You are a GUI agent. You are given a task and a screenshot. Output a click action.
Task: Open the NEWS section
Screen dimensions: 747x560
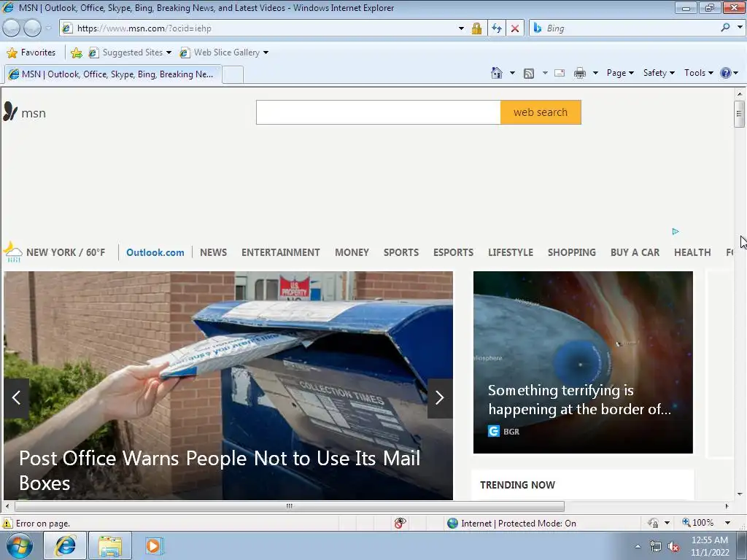(213, 252)
